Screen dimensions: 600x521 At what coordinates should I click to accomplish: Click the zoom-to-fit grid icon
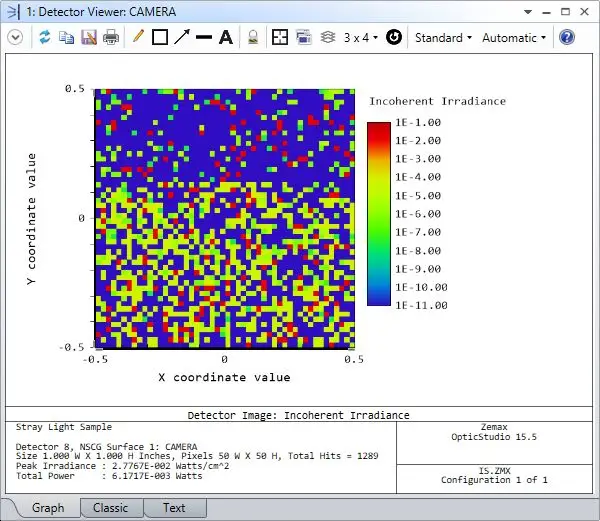[x=280, y=37]
